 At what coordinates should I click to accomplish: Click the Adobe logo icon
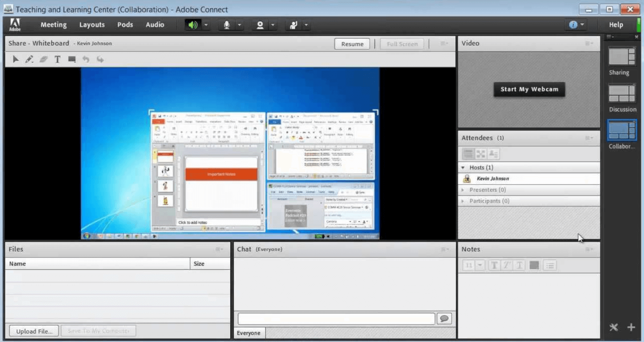15,25
